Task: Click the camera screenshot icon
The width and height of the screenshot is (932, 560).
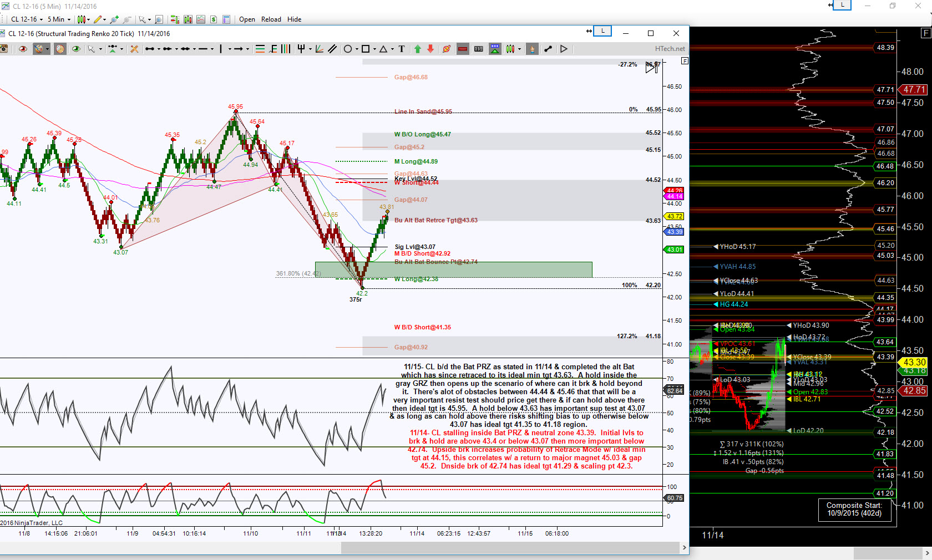Action: pos(3,49)
